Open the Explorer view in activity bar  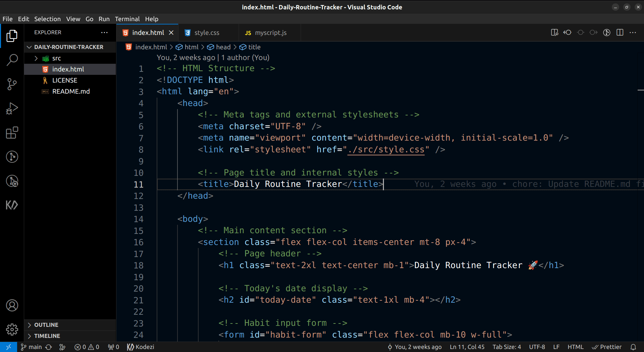[12, 36]
